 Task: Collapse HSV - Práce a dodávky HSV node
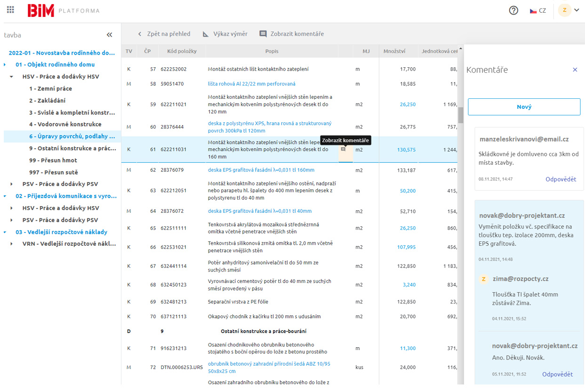[12, 77]
